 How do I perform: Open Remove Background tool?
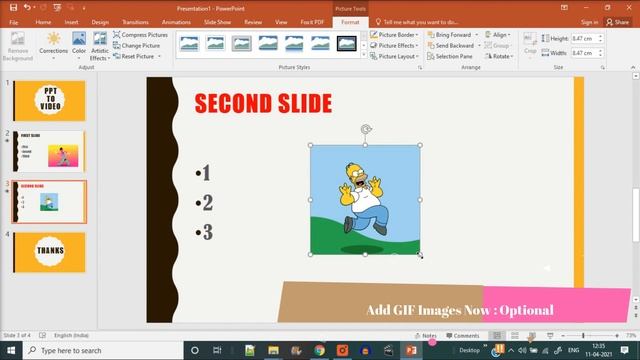(x=18, y=46)
